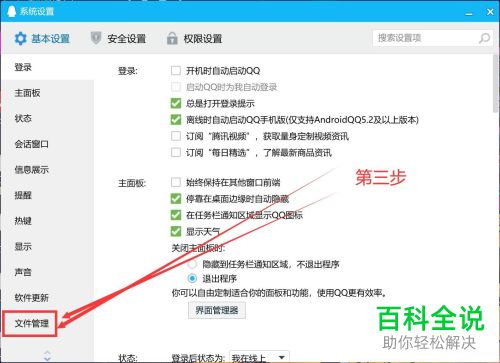The image size is (500, 363).
Task: Focus the 搜索设置项 search field
Action: (433, 38)
